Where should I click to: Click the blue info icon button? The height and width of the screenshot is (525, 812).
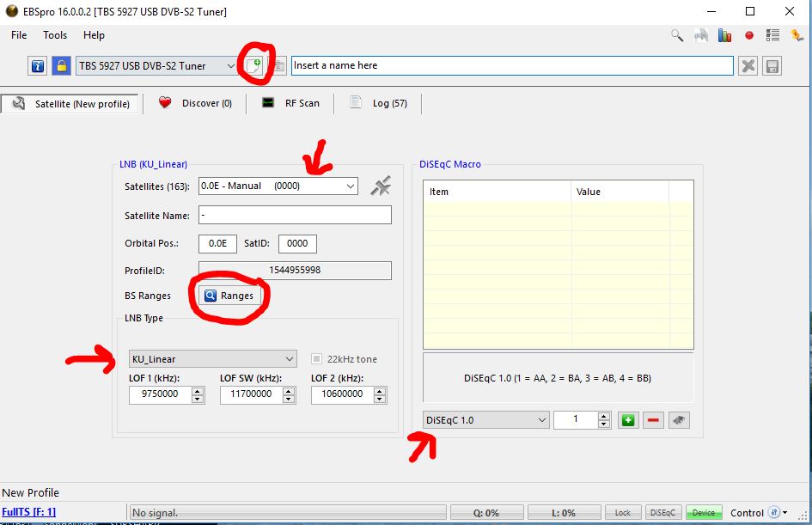coord(37,66)
